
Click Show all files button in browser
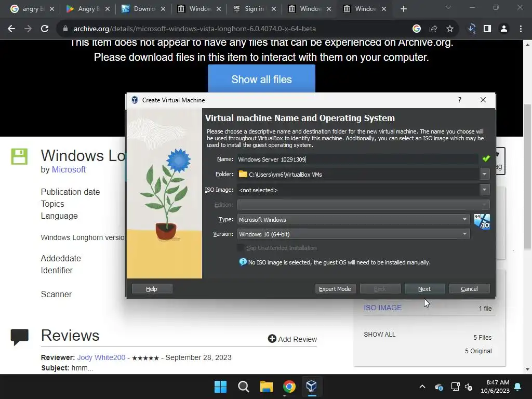[262, 79]
